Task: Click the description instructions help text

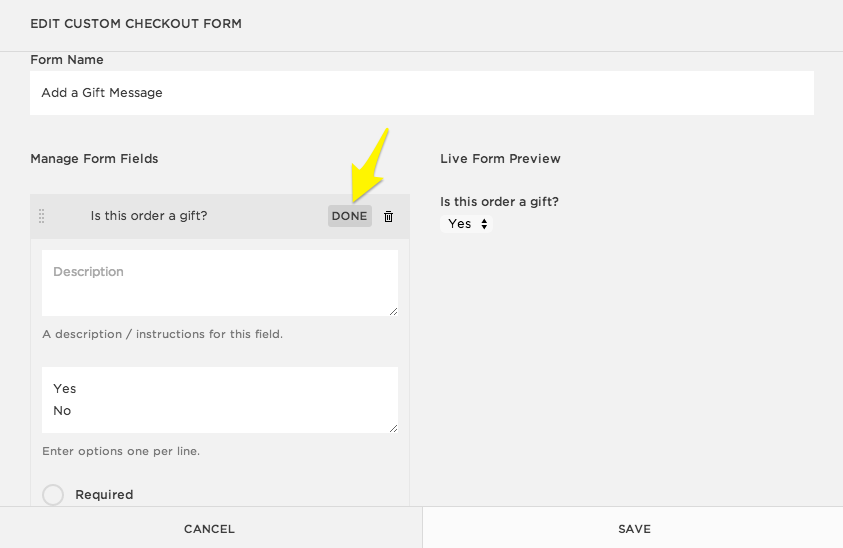Action: coord(162,334)
